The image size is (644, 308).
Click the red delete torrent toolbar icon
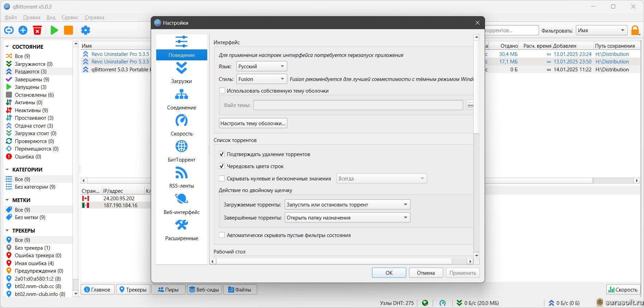(37, 30)
